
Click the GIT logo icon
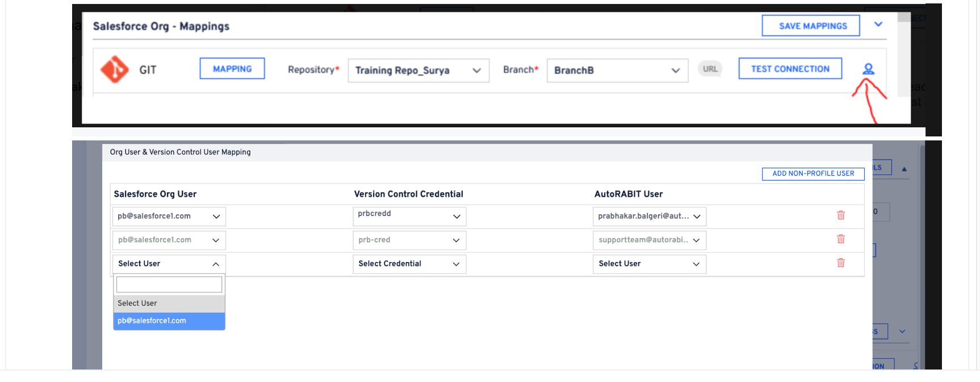(x=115, y=69)
